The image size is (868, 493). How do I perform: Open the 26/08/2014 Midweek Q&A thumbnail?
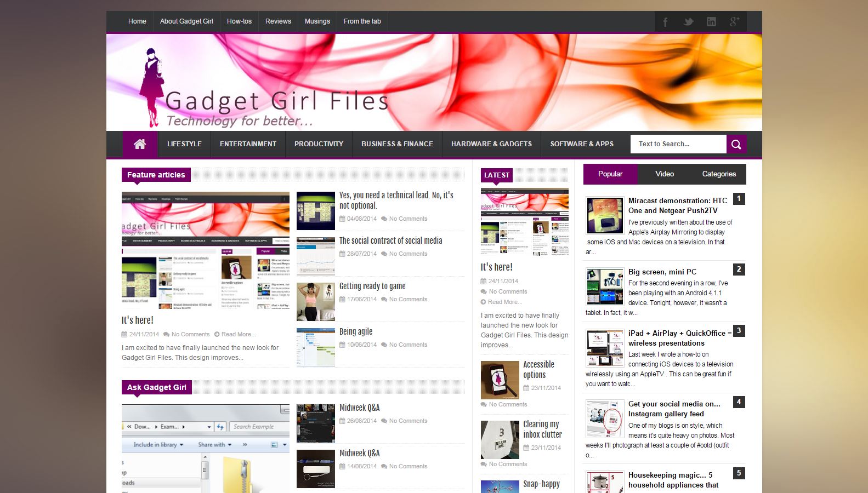pyautogui.click(x=316, y=423)
